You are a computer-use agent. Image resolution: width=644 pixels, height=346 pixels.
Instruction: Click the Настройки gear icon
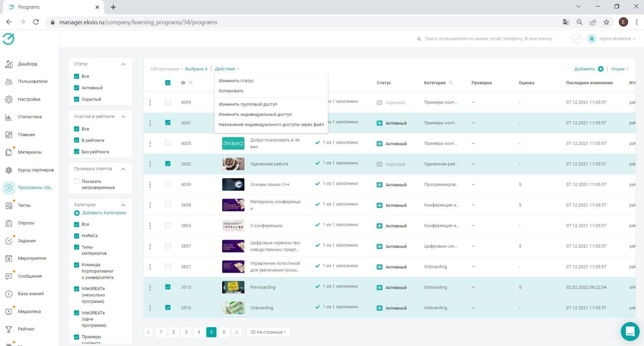[9, 99]
